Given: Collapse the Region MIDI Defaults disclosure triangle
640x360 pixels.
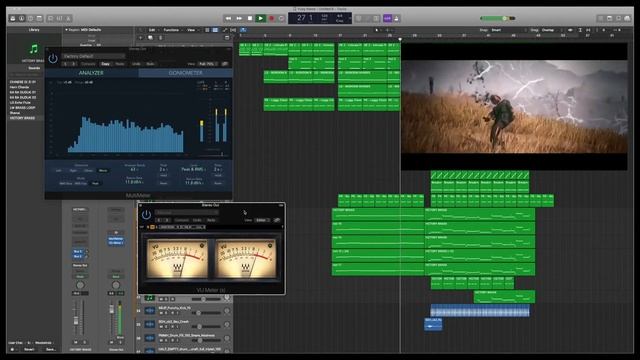Looking at the screenshot, I should click(x=66, y=30).
